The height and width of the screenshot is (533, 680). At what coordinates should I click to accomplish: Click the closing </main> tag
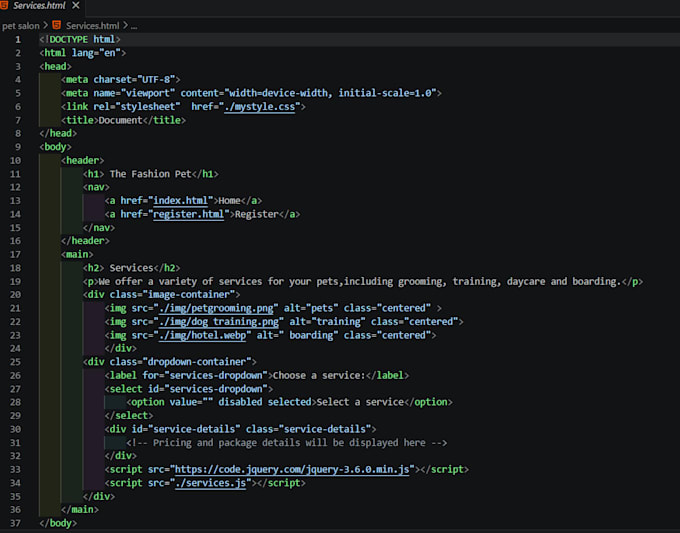(x=80, y=510)
